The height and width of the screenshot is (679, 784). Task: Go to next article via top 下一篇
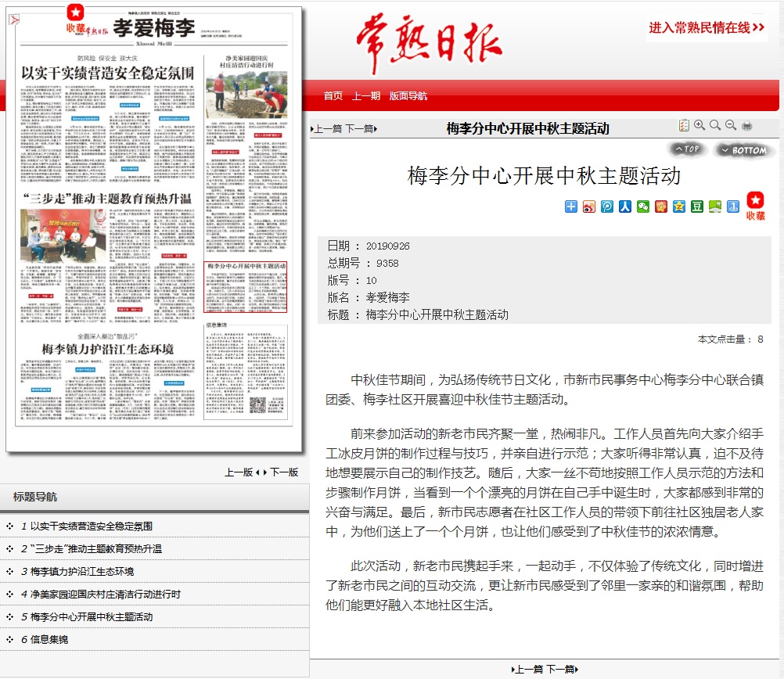point(361,129)
